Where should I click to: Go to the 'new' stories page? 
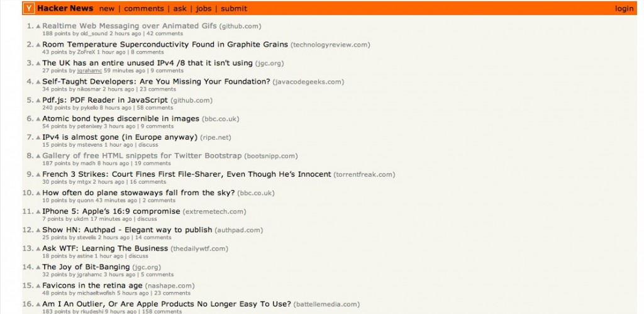point(107,9)
